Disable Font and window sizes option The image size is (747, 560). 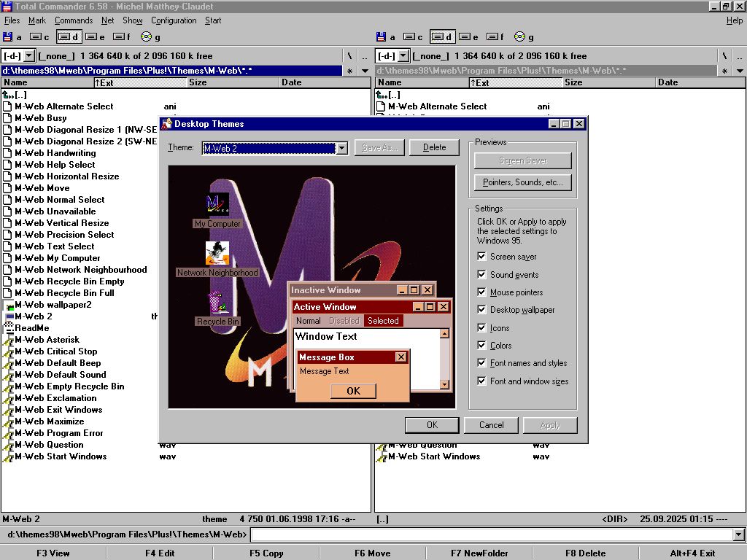(481, 381)
